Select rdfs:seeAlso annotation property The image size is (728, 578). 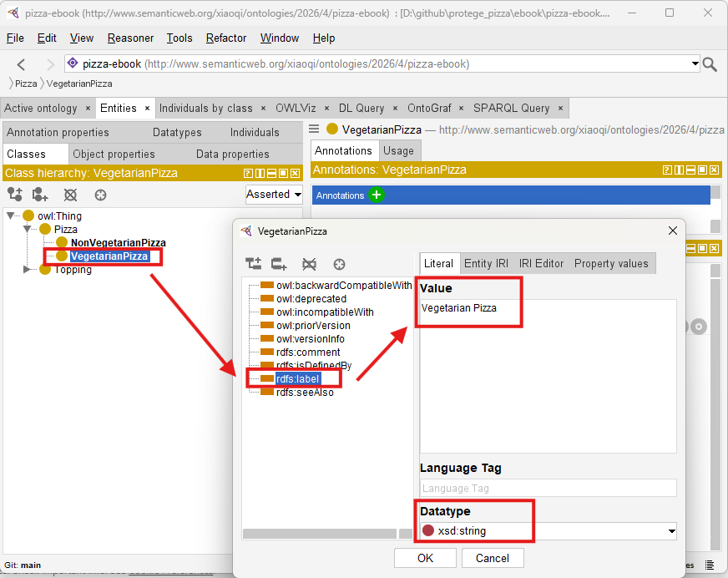pos(305,392)
